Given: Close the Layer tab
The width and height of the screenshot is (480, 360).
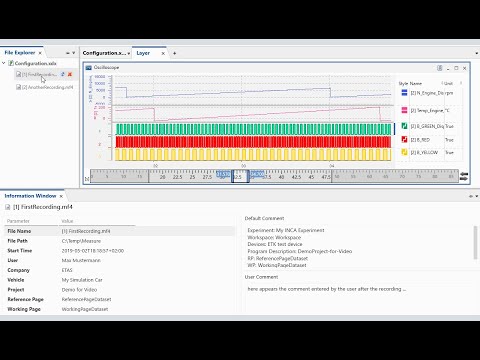Looking at the screenshot, I should 163,53.
